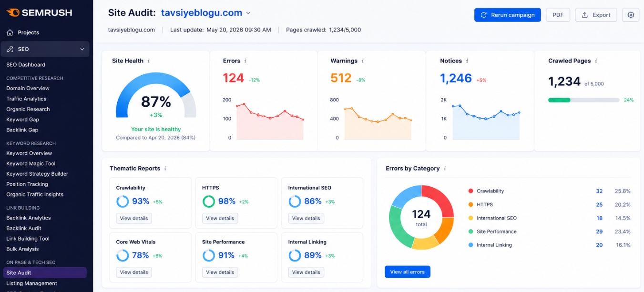Click the info icon next to Crawled Pages
Image resolution: width=644 pixels, height=292 pixels.
coord(596,61)
